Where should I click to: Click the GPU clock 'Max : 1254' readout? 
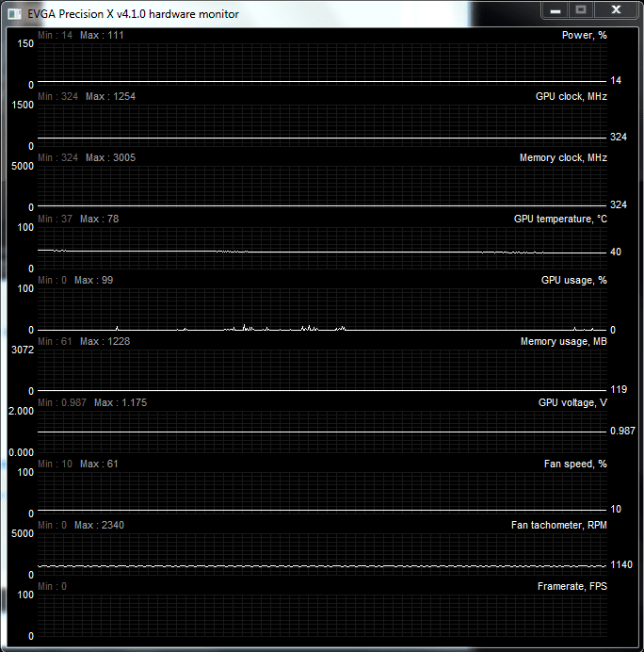coord(110,96)
